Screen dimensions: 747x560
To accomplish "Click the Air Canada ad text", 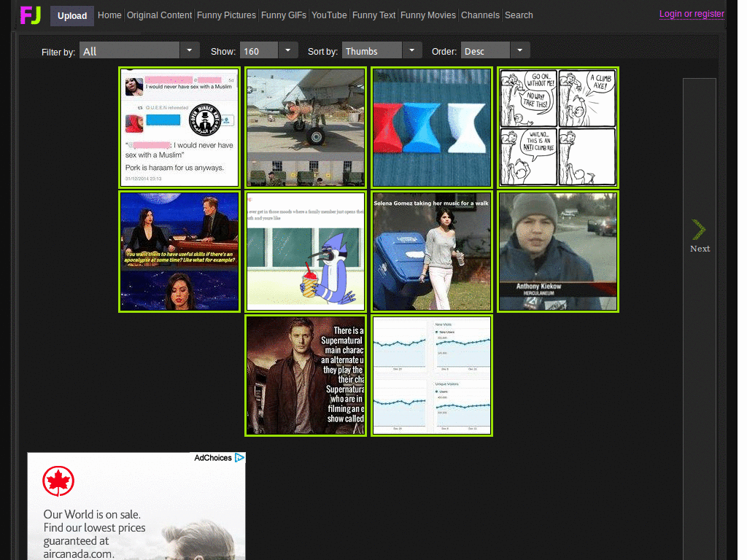I will point(94,534).
